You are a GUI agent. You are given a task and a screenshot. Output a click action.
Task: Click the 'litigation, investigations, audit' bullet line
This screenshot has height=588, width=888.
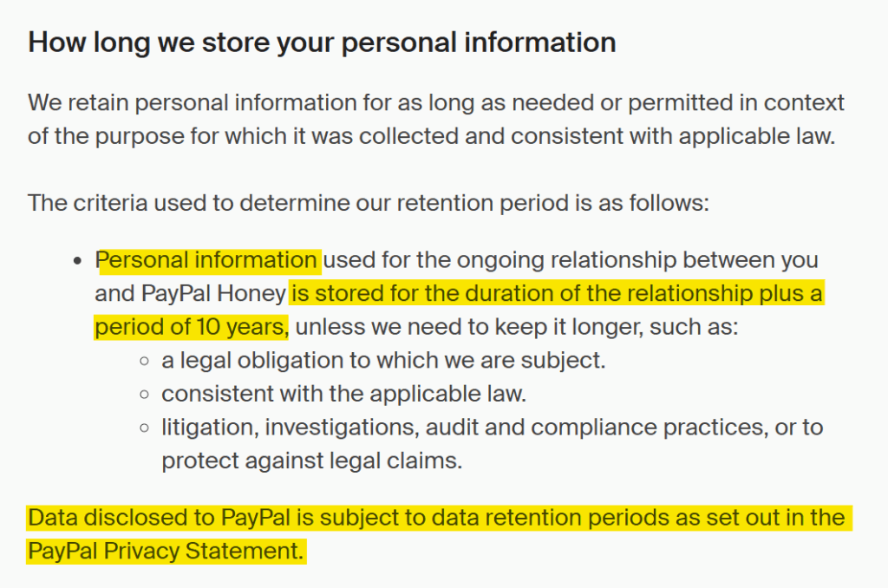click(493, 428)
